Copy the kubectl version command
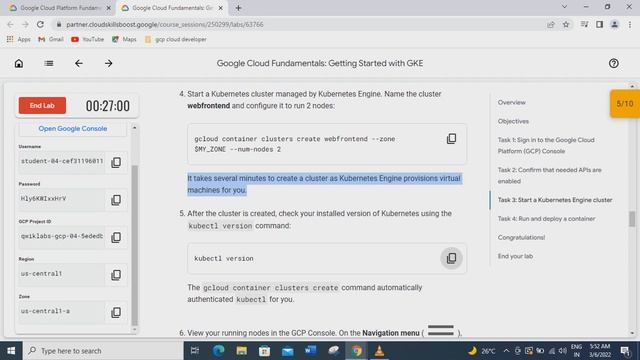Screen dimensions: 640x360 click(451, 258)
